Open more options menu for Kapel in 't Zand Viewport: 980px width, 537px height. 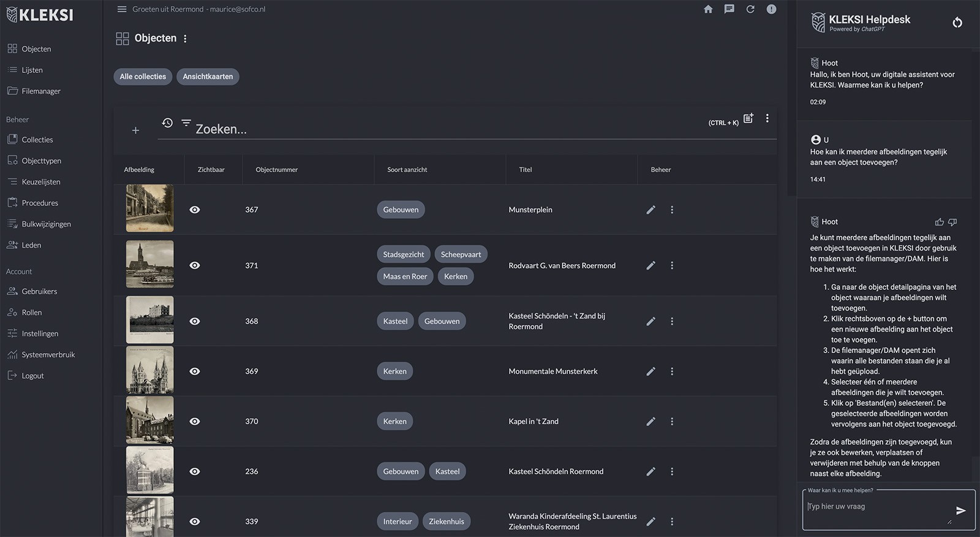[x=672, y=422]
